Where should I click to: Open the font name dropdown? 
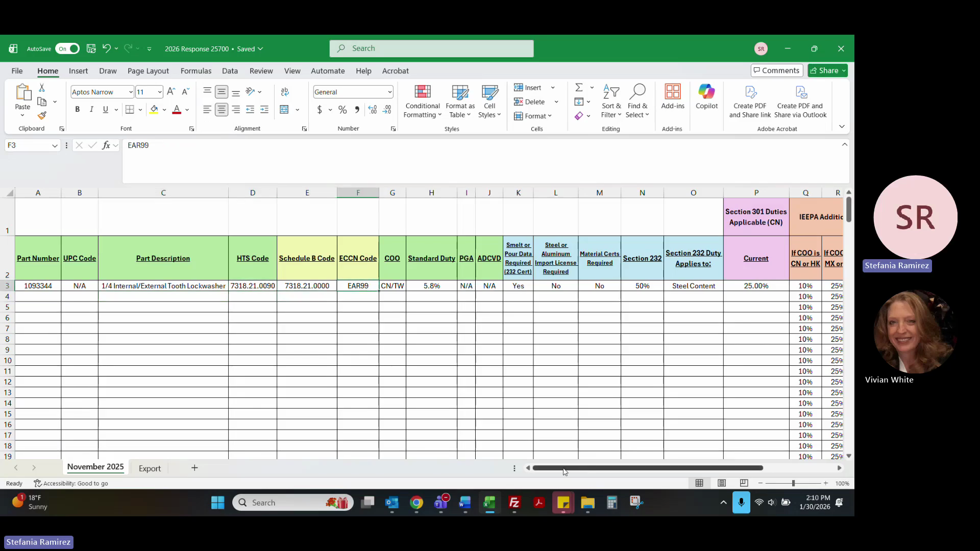coord(131,92)
